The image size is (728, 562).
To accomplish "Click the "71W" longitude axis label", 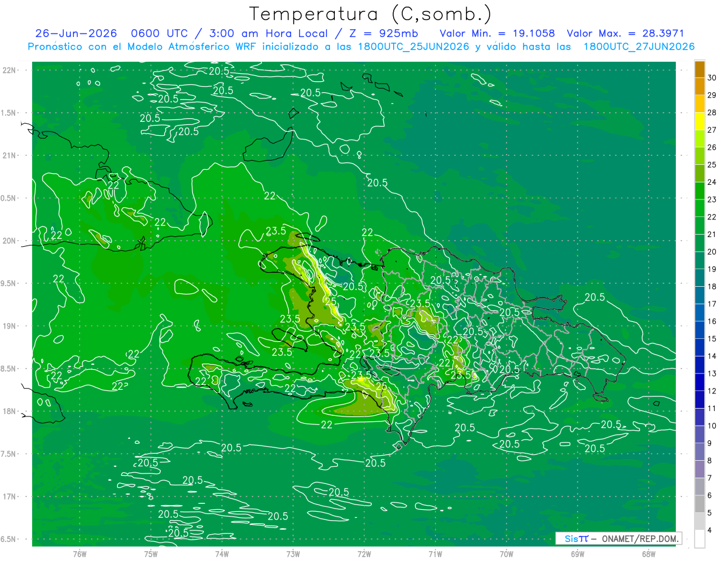I will [x=435, y=554].
